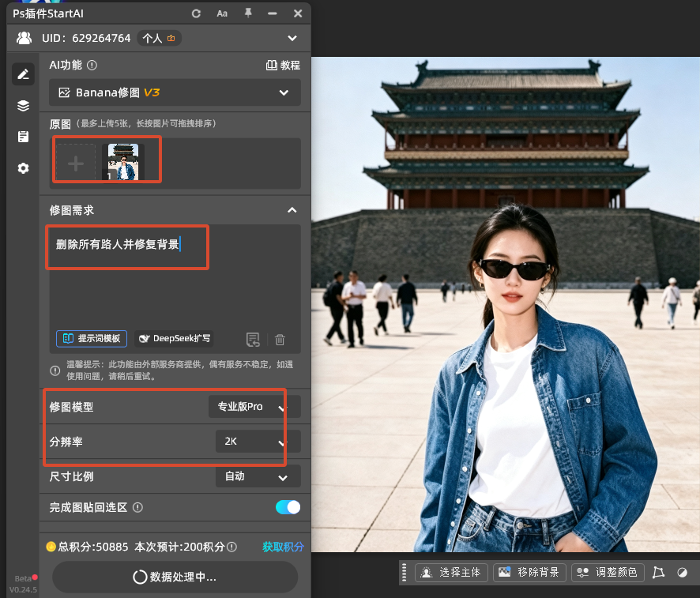Click the DeepSeek扩写 button
Viewport: 700px width, 598px height.
174,339
